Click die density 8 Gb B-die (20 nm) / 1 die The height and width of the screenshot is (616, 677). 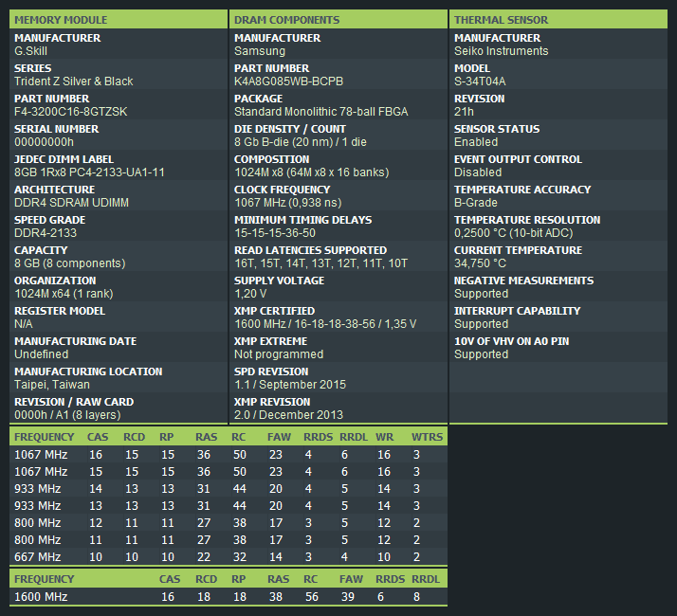(x=301, y=142)
